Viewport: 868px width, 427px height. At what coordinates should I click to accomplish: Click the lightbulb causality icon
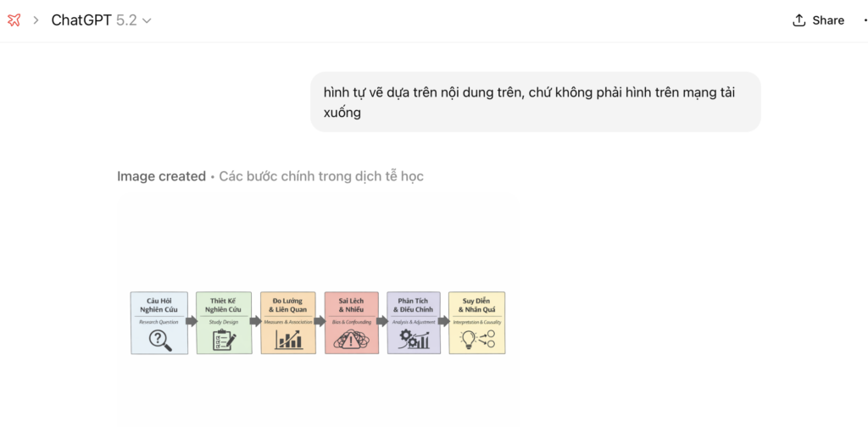tap(476, 341)
